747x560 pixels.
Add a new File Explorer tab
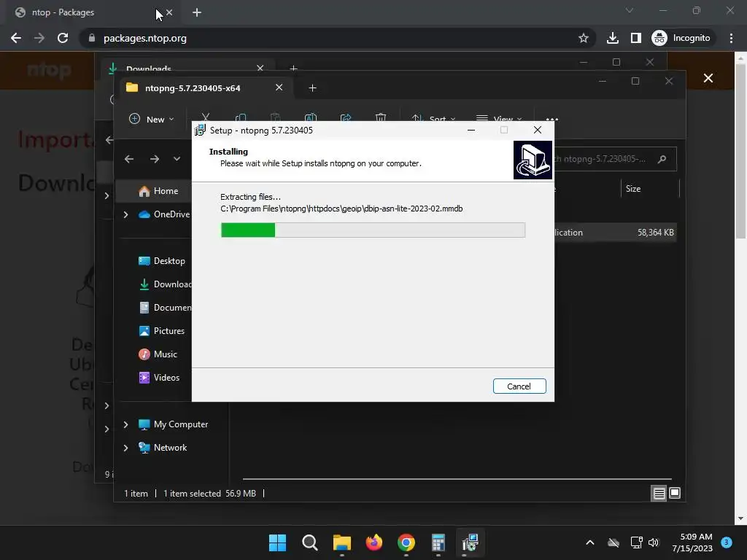[312, 88]
